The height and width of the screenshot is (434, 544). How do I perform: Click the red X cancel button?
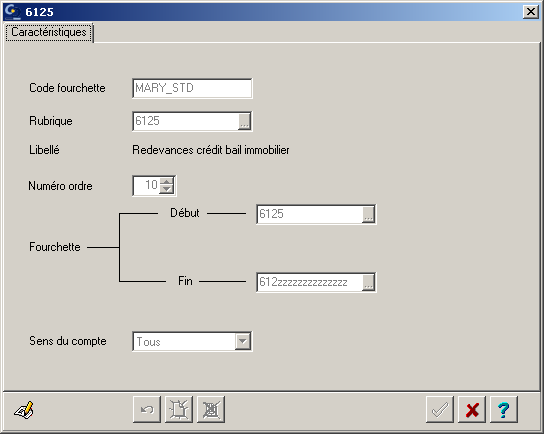tap(472, 410)
